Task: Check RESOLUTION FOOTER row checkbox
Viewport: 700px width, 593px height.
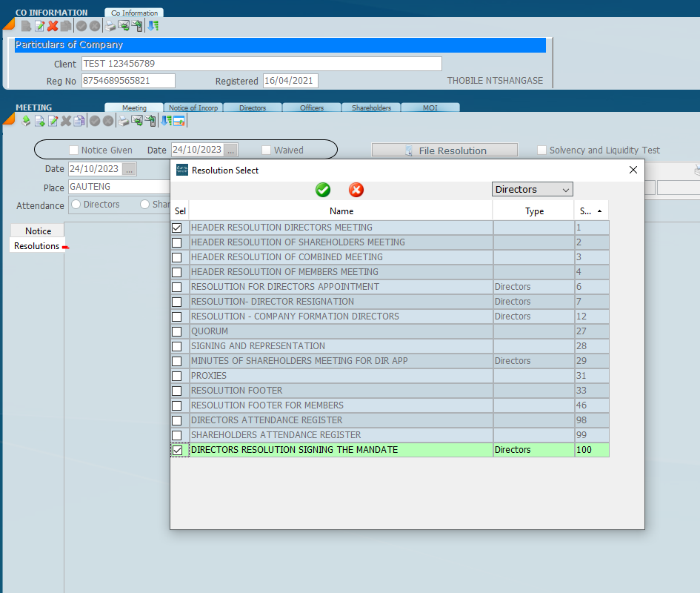Action: (177, 391)
